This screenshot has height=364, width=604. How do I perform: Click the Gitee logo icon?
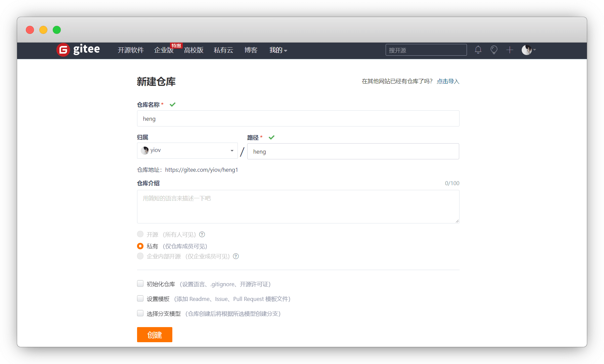[63, 50]
